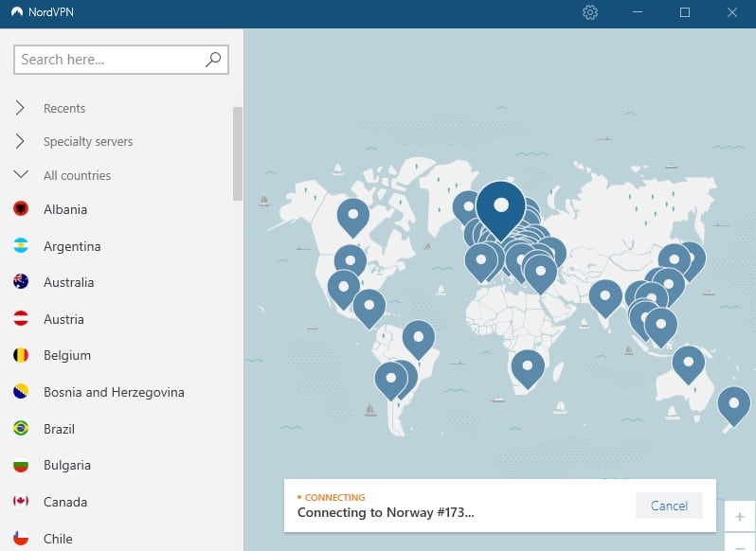This screenshot has height=551, width=756.
Task: Connect to Chile in the list
Action: coord(58,539)
